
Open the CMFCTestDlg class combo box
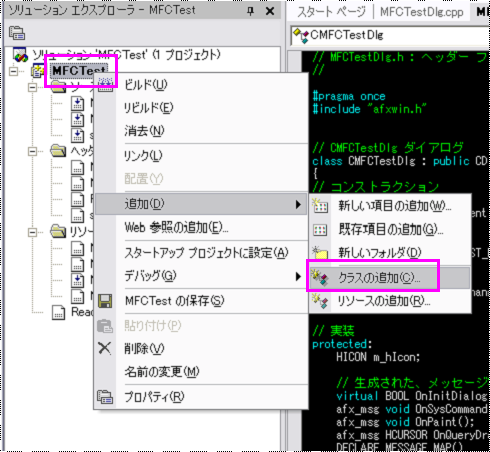tap(390, 35)
